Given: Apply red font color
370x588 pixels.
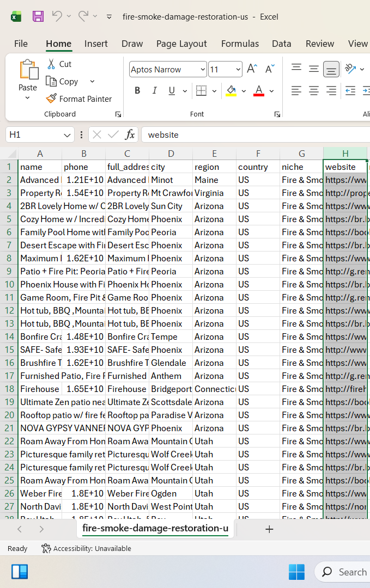Looking at the screenshot, I should [x=259, y=90].
